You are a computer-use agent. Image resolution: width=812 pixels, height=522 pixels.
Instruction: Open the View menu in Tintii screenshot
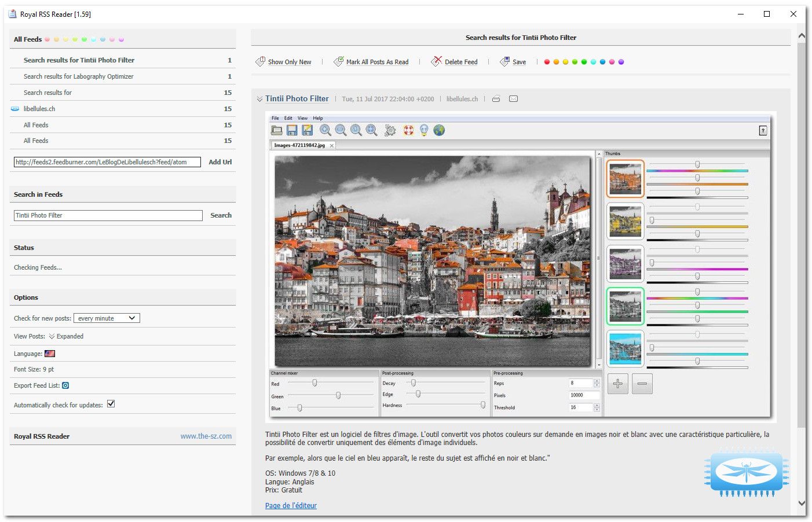[x=302, y=118]
